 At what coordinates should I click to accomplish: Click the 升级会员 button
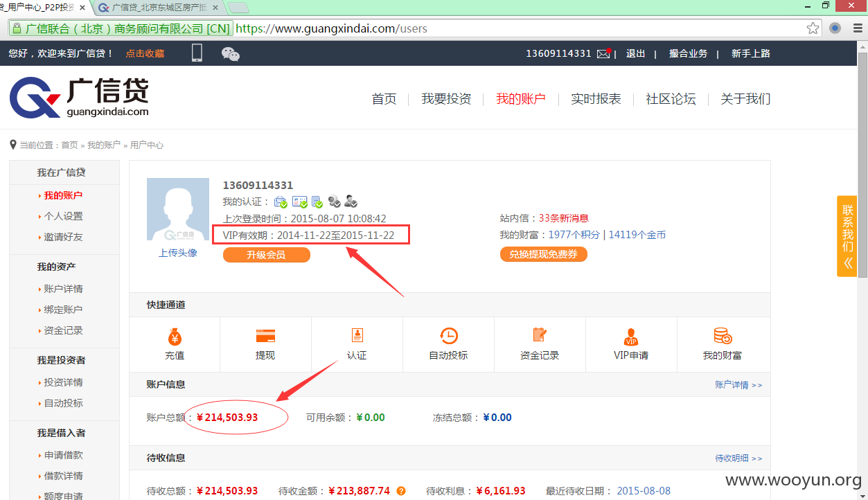(267, 255)
